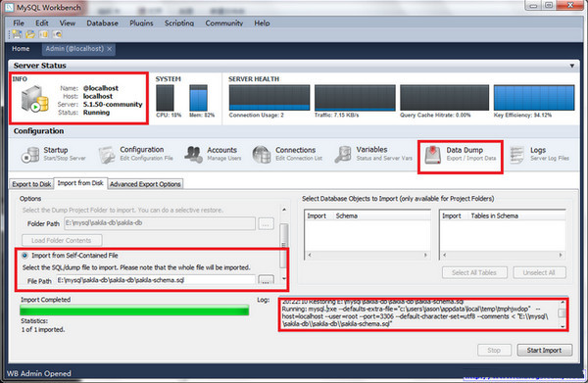Viewport: 588px width, 383px height.
Task: Click the Start Import button
Action: (x=545, y=350)
